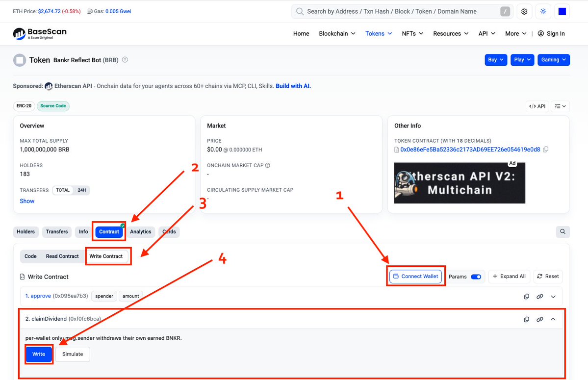Toggle the light/dark theme sun icon

(x=543, y=12)
